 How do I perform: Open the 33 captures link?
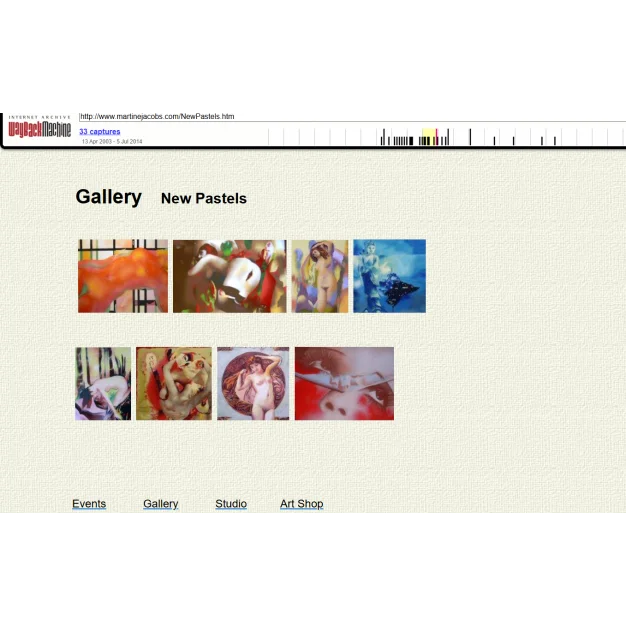click(x=100, y=132)
